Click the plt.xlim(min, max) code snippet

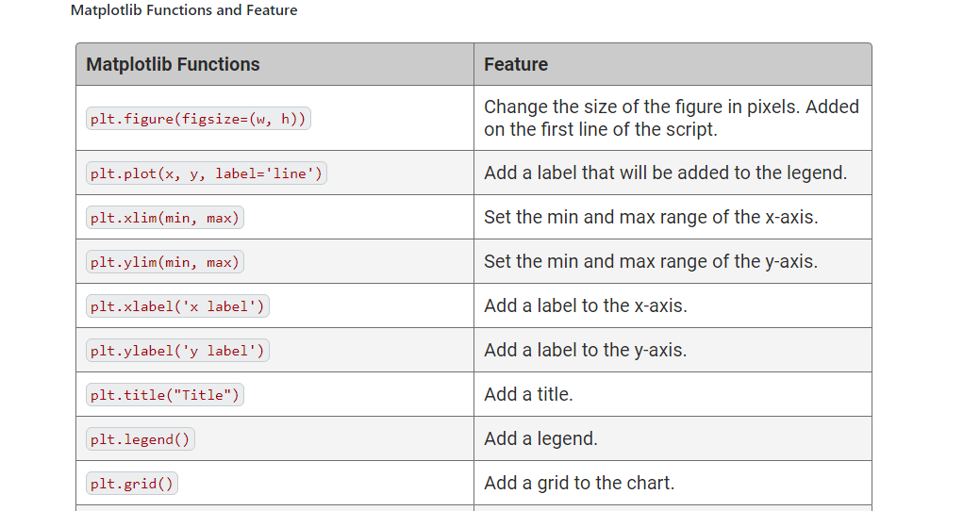[164, 218]
